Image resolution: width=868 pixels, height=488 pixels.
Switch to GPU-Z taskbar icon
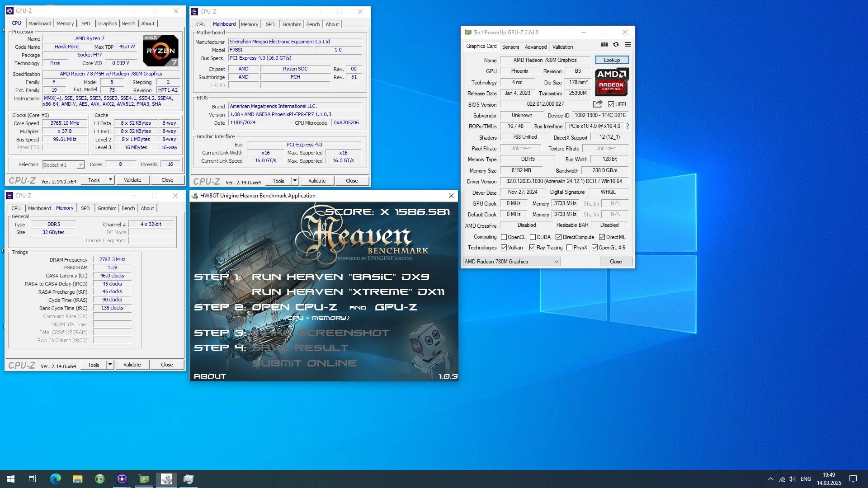pyautogui.click(x=144, y=479)
